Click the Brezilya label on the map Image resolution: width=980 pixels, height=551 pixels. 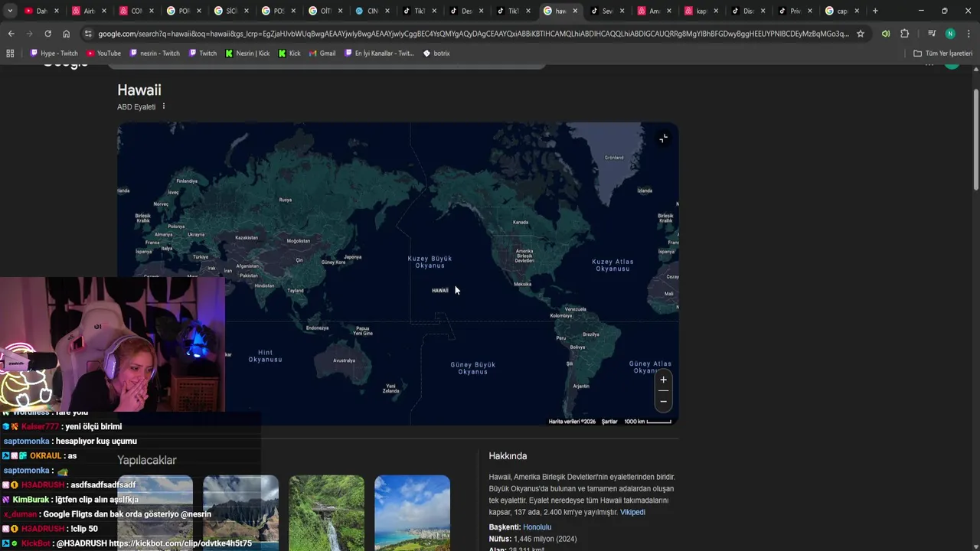point(591,334)
